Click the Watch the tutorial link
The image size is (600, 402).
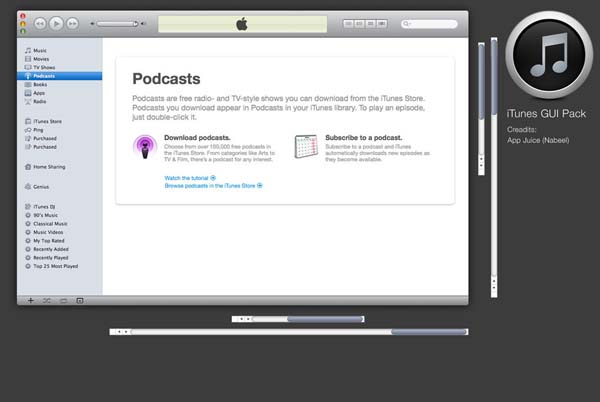point(190,178)
